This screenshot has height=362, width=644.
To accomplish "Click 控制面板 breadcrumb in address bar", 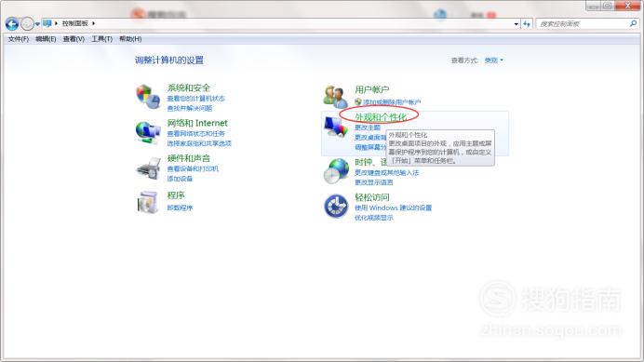I will (x=75, y=23).
